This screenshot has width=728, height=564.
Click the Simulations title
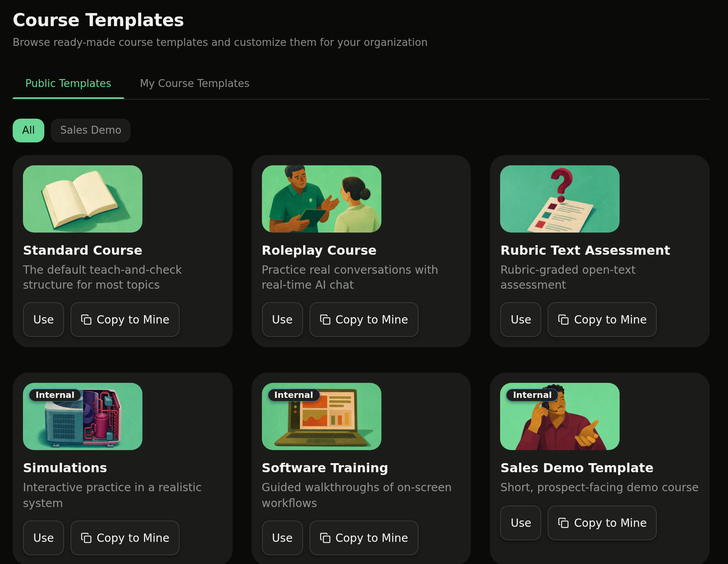(x=65, y=468)
